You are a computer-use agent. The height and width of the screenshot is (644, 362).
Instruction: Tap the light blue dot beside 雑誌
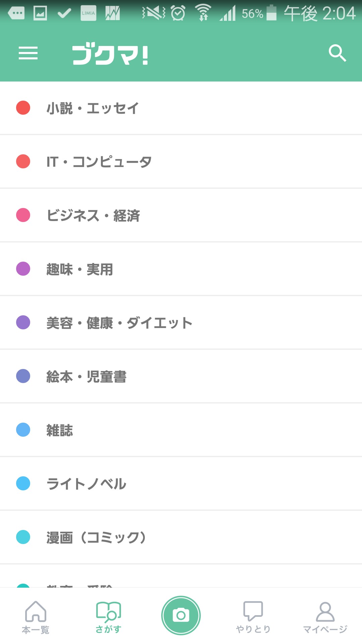pyautogui.click(x=23, y=430)
